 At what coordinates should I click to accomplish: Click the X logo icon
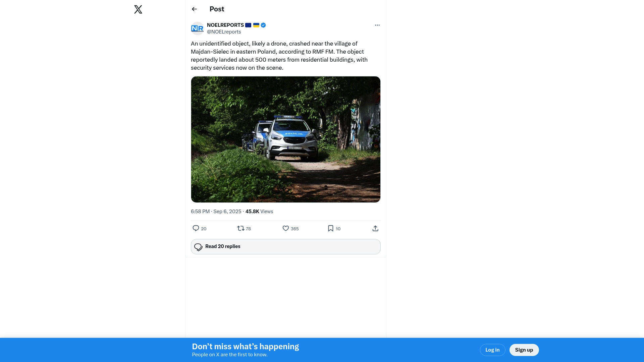click(138, 9)
